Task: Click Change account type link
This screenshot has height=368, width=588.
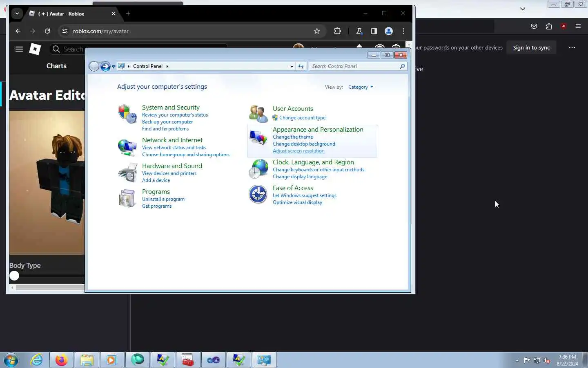Action: click(302, 118)
